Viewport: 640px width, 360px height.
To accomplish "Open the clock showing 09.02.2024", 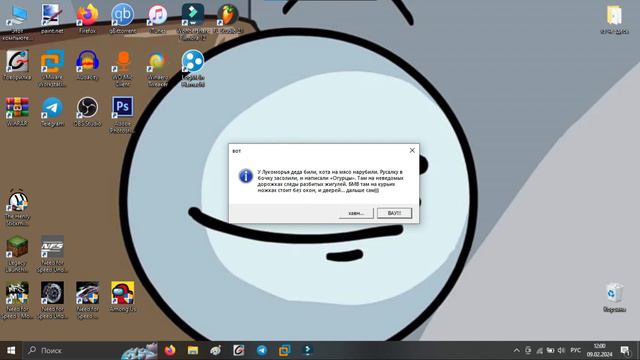I will click(599, 350).
